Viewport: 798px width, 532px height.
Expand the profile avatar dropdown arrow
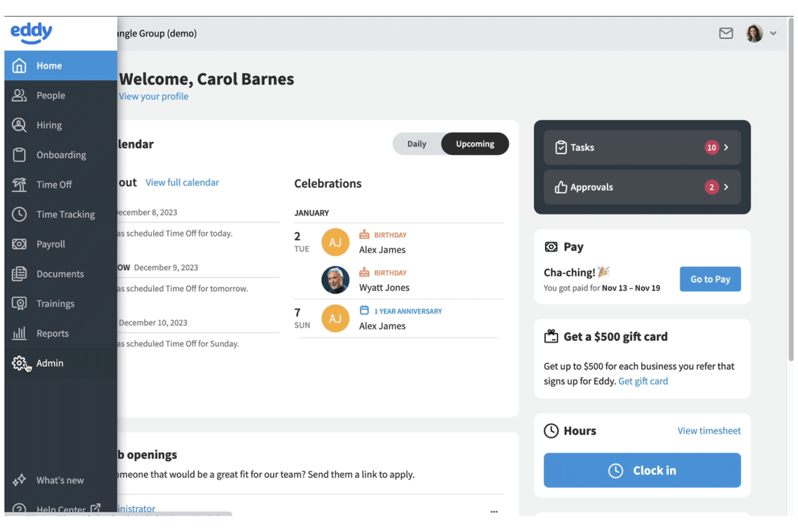[773, 33]
